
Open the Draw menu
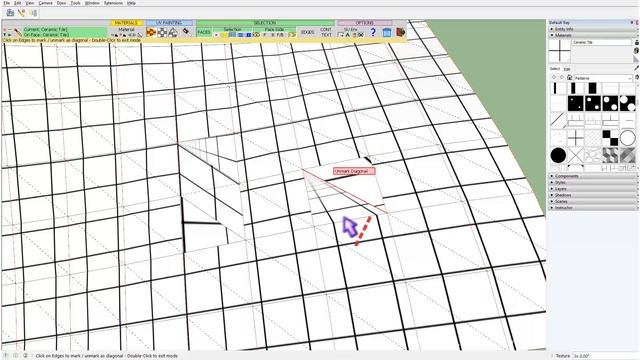[61, 3]
